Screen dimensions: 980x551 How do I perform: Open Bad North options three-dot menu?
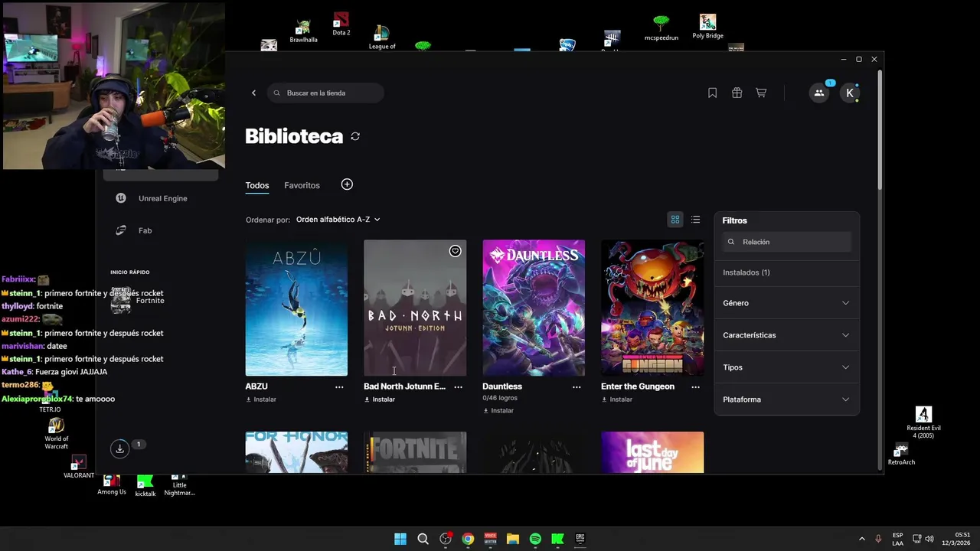coord(458,387)
